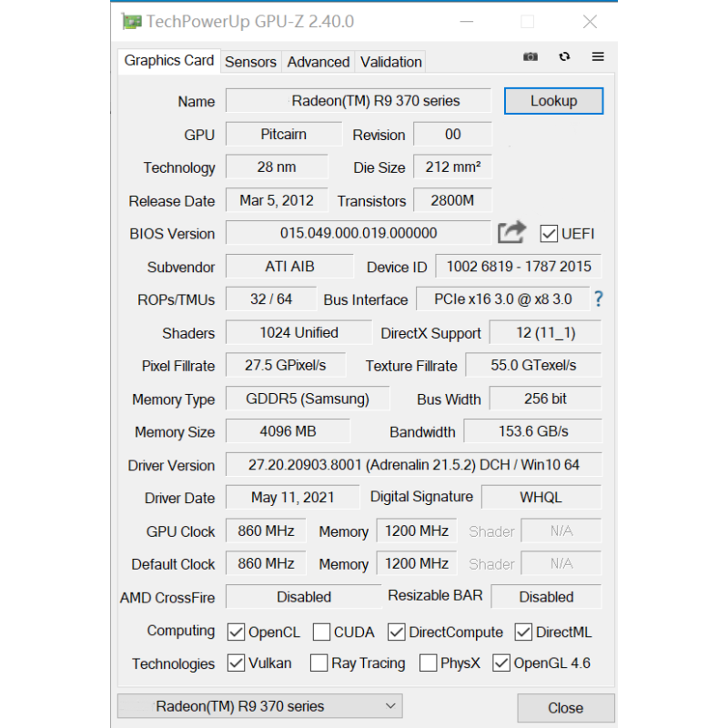Toggle the DirectCompute checkbox

pyautogui.click(x=396, y=632)
